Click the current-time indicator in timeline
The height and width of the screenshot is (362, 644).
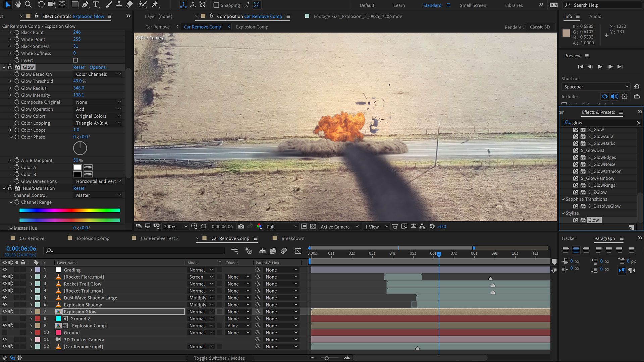439,254
